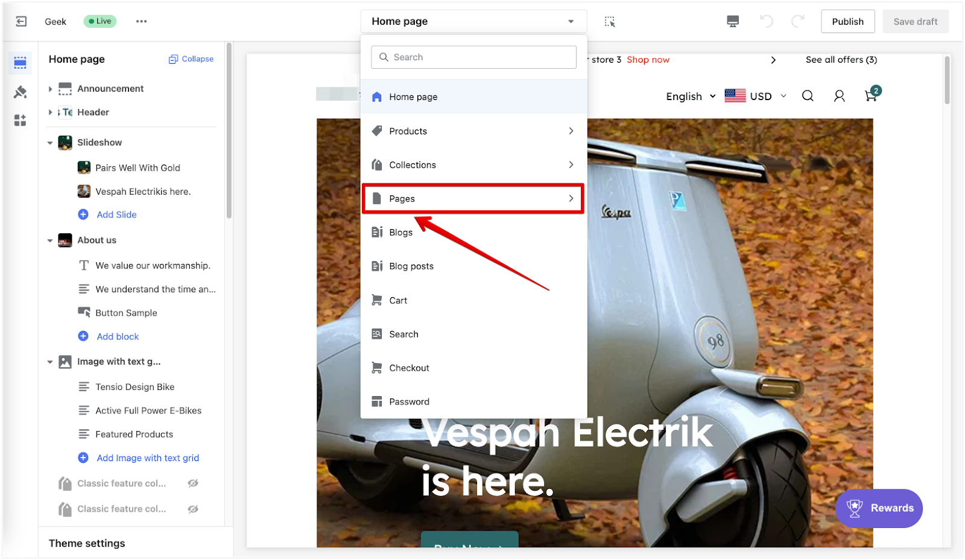
Task: Click the Shop now link
Action: (648, 60)
